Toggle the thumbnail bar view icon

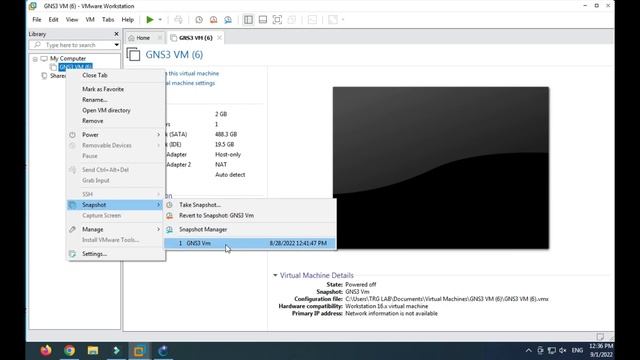click(263, 20)
